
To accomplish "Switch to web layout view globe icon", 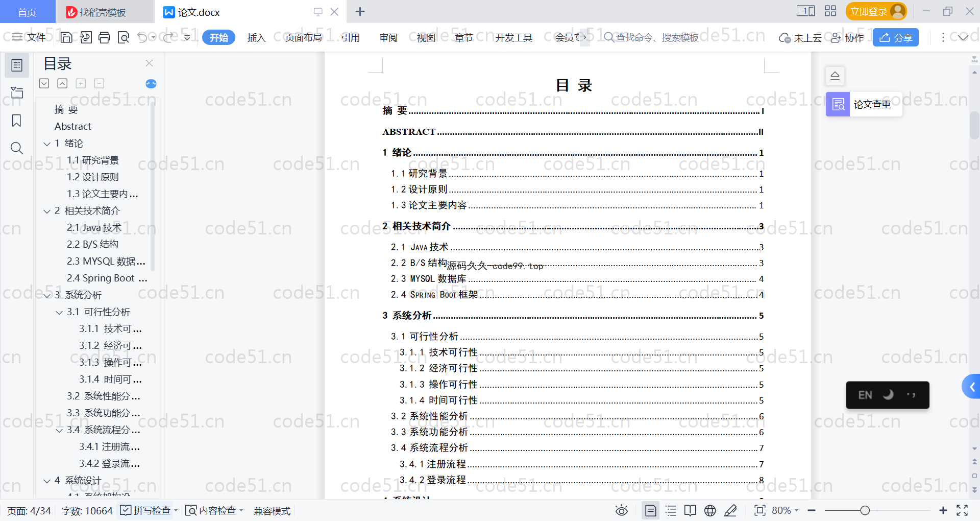I will [710, 510].
